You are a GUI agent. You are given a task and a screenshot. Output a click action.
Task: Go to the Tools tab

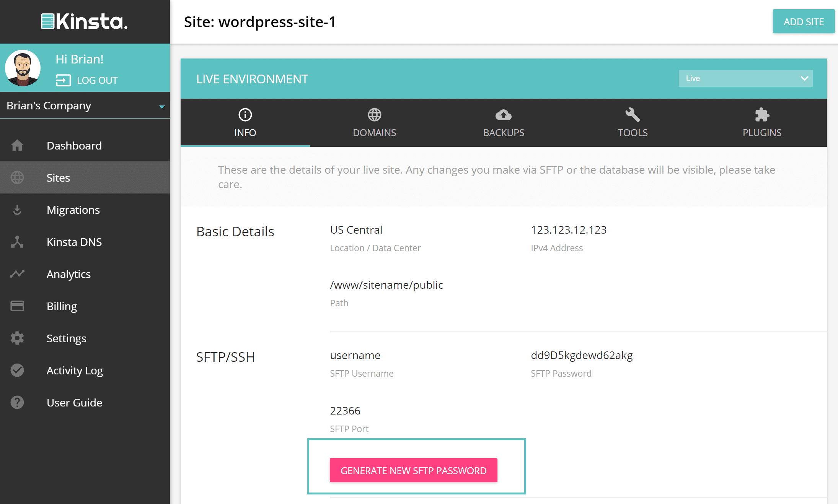[633, 122]
